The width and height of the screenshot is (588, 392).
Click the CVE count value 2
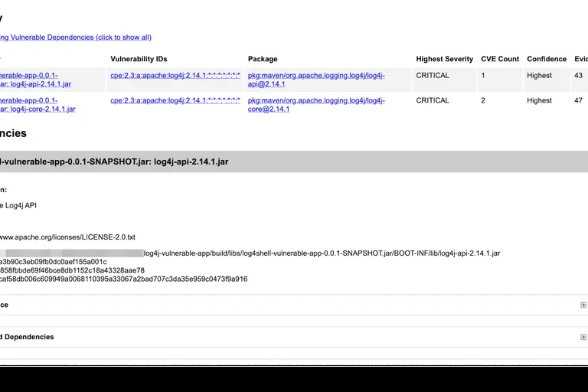[483, 100]
